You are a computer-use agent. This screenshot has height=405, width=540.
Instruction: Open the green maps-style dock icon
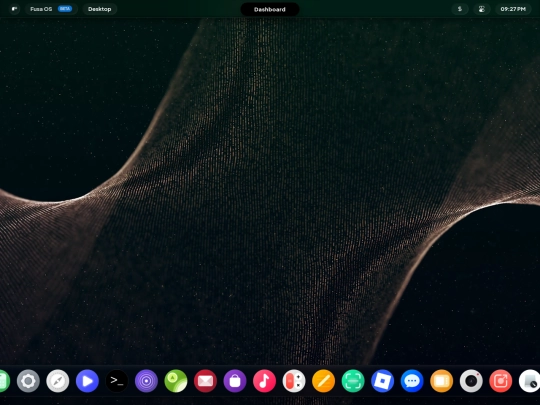pos(176,381)
